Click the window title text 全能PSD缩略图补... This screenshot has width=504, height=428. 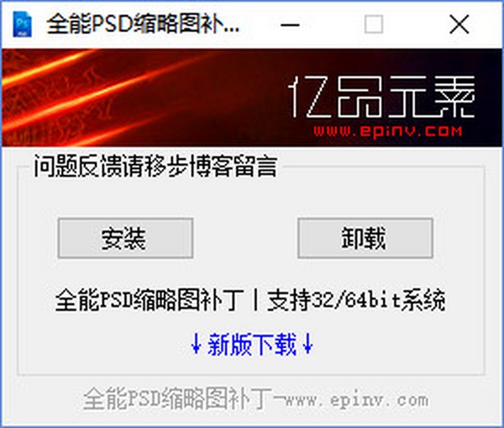click(x=143, y=24)
